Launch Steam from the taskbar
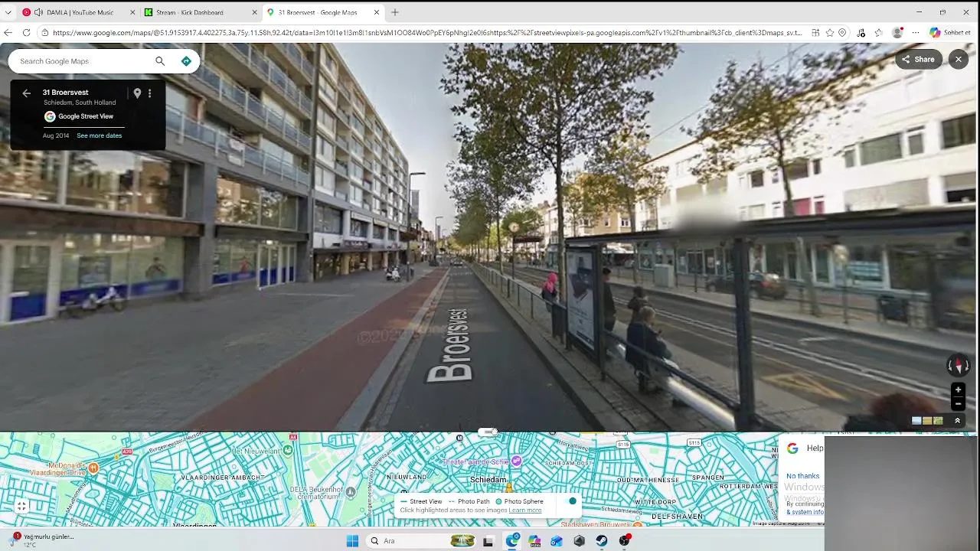 (602, 541)
